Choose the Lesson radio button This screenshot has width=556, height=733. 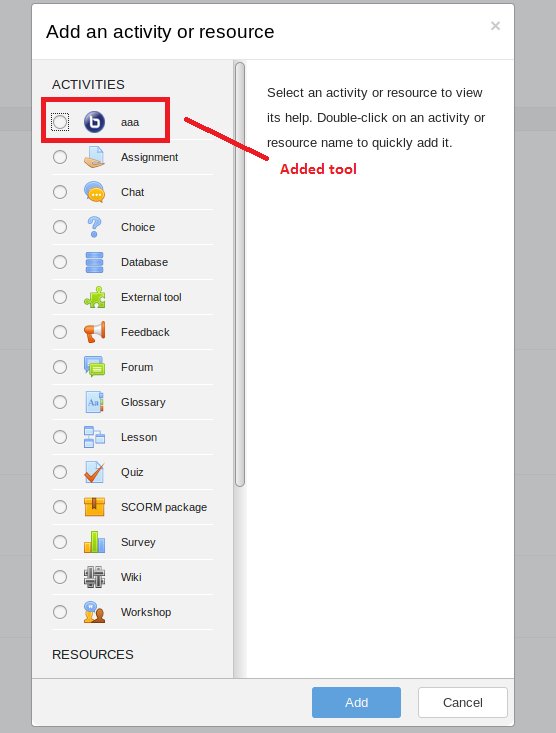pyautogui.click(x=60, y=437)
